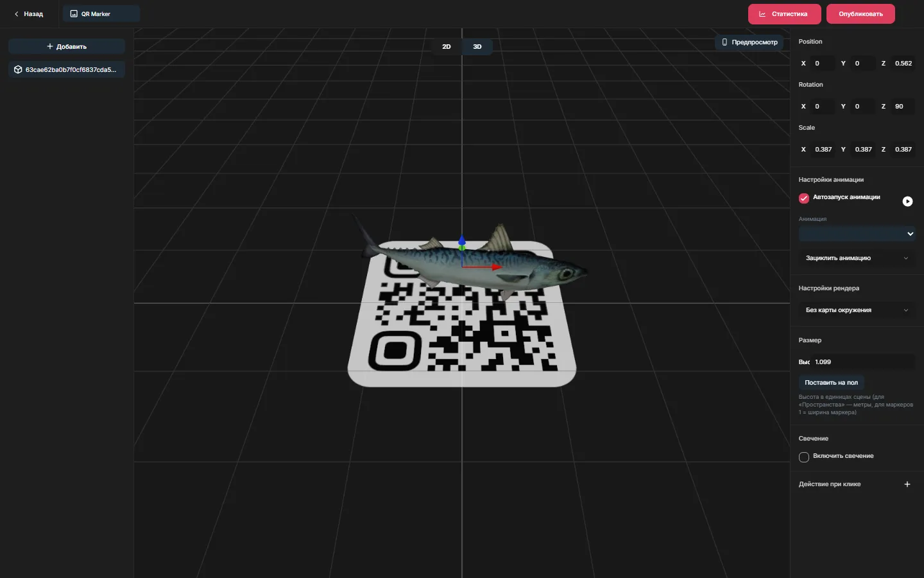Switch to the 3D view tab
The height and width of the screenshot is (578, 924).
click(477, 47)
